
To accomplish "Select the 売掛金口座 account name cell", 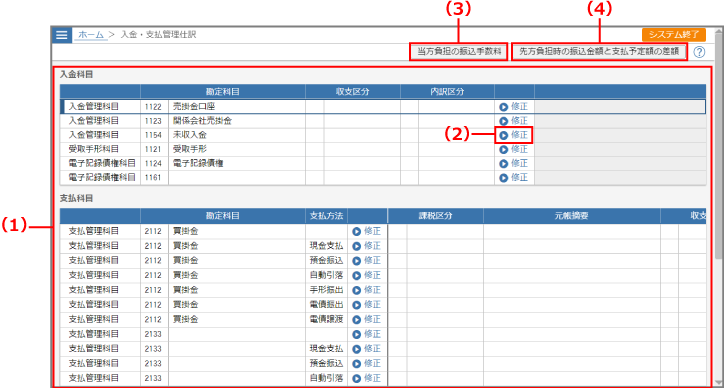I will (x=236, y=107).
